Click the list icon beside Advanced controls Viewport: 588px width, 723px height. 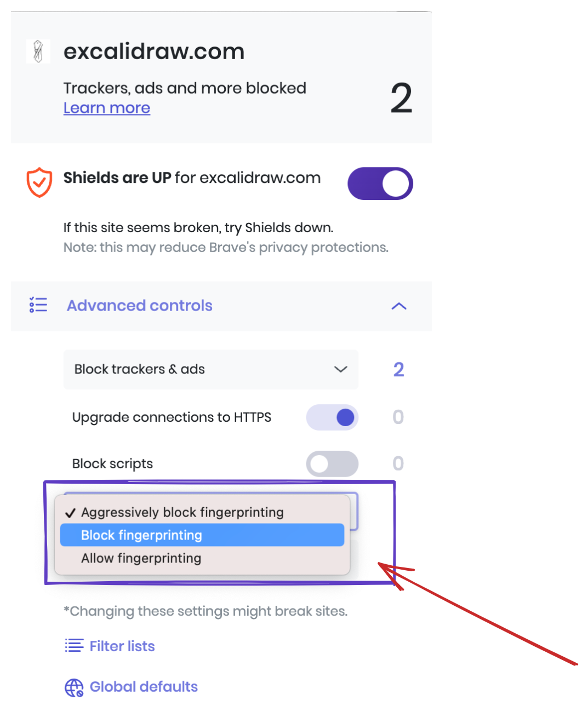coord(38,305)
